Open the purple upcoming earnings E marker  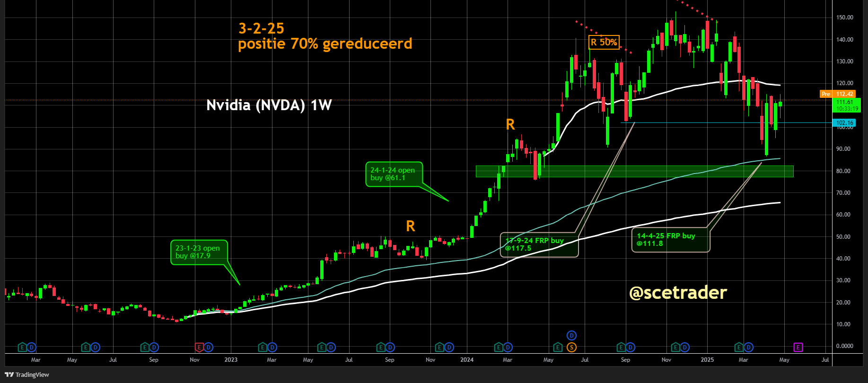tap(798, 348)
